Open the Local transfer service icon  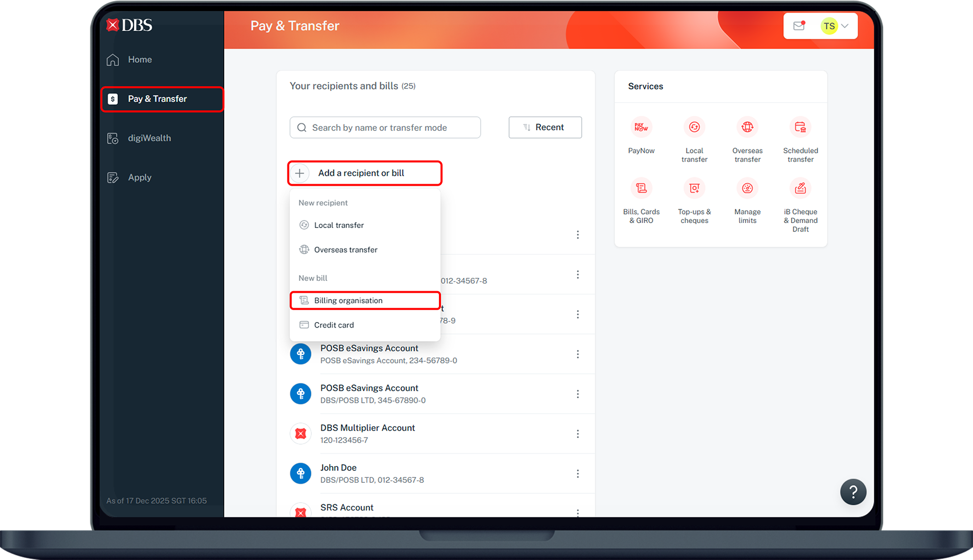coord(694,127)
